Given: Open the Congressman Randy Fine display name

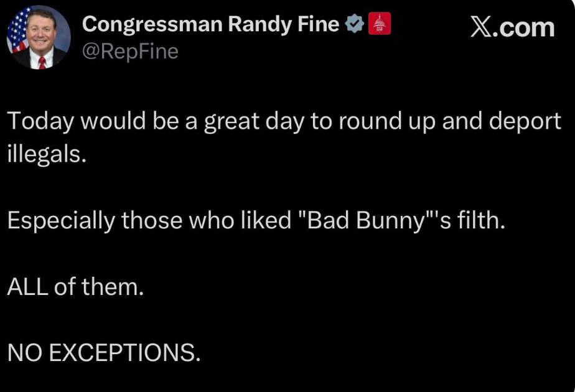Looking at the screenshot, I should 211,24.
